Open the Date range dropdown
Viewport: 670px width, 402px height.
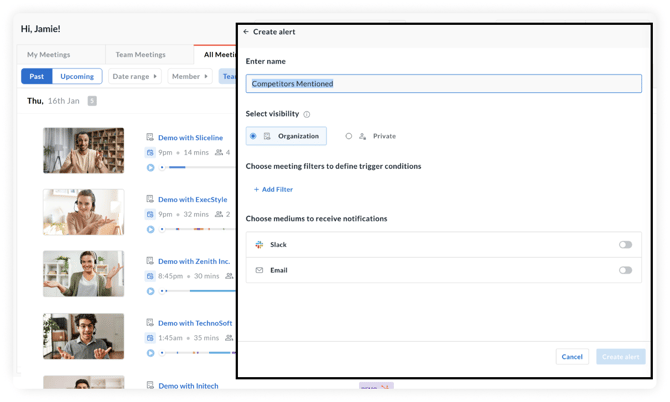coord(135,76)
